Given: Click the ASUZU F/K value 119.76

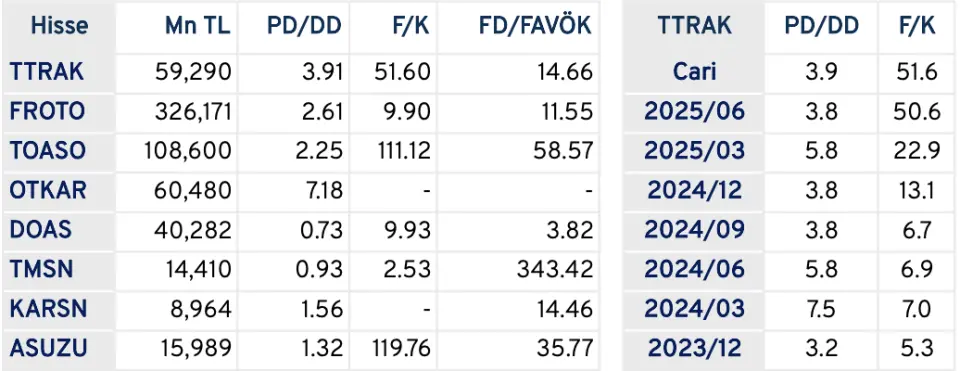Looking at the screenshot, I should (x=402, y=348).
